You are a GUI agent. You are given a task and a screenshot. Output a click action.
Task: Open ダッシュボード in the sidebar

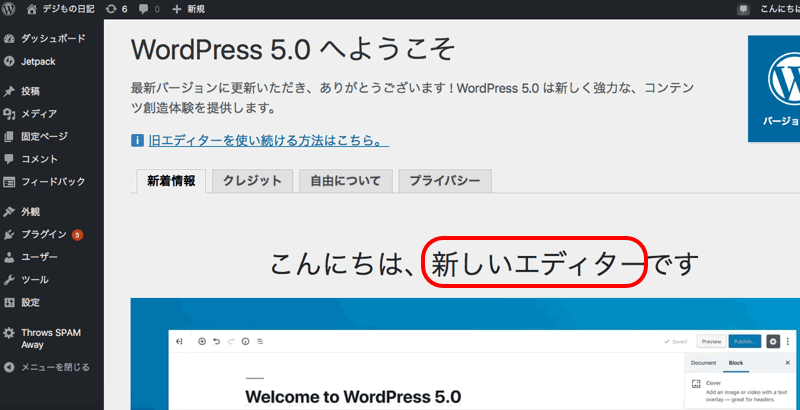pyautogui.click(x=52, y=40)
